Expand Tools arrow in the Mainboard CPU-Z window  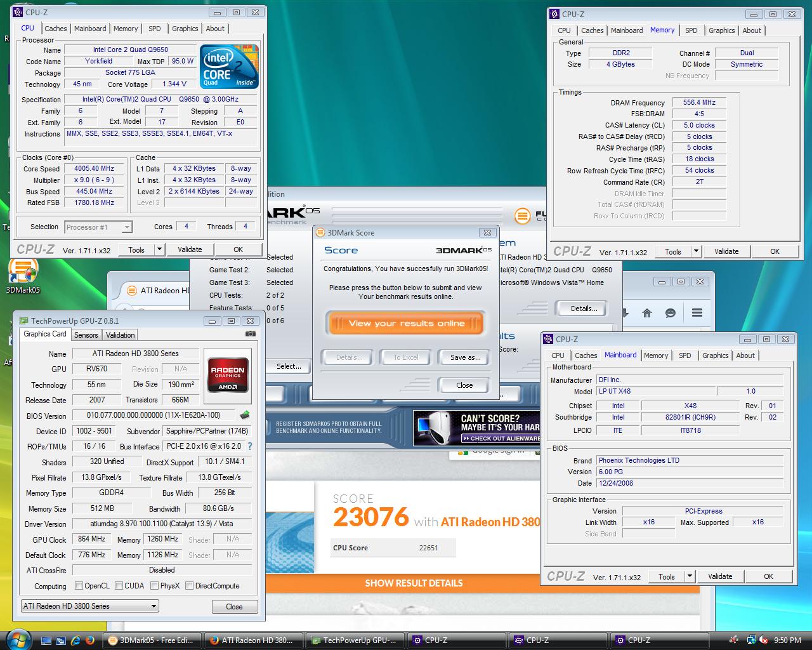click(x=690, y=576)
